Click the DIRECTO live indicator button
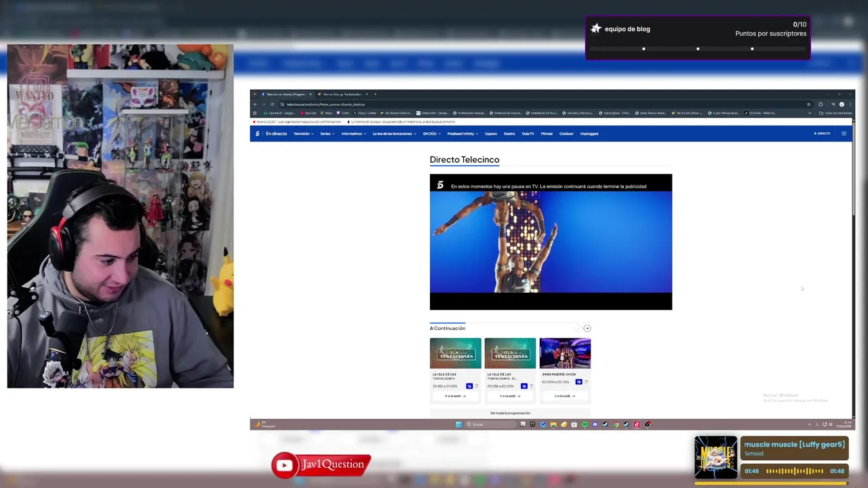The width and height of the screenshot is (868, 488). [x=822, y=134]
